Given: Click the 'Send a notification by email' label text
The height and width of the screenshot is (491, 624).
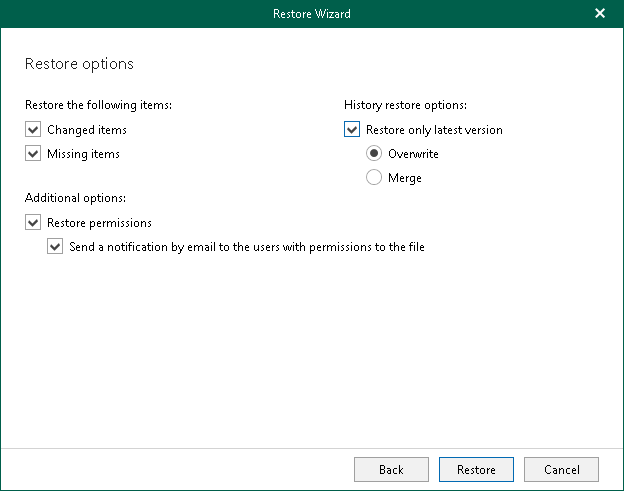Looking at the screenshot, I should [247, 247].
